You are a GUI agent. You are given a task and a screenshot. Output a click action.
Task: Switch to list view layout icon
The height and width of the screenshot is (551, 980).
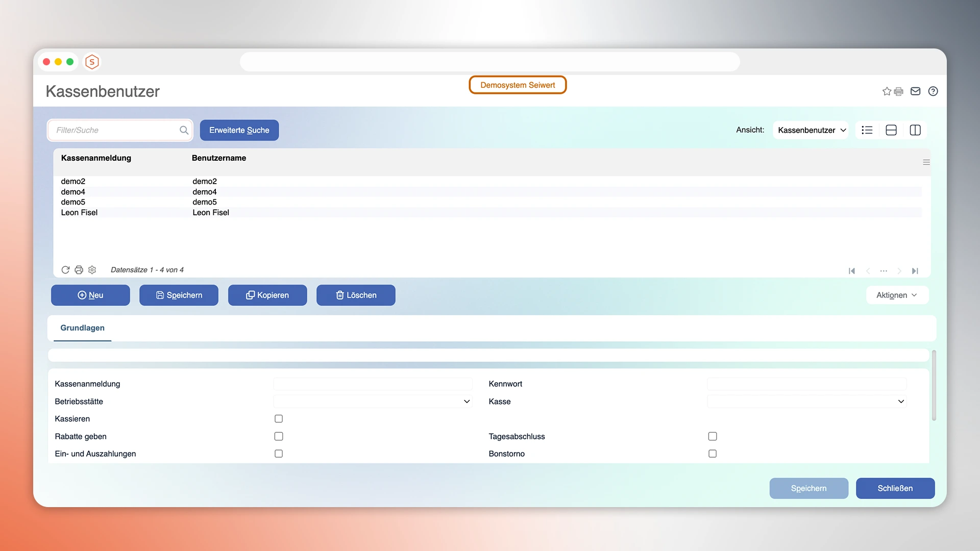tap(866, 130)
